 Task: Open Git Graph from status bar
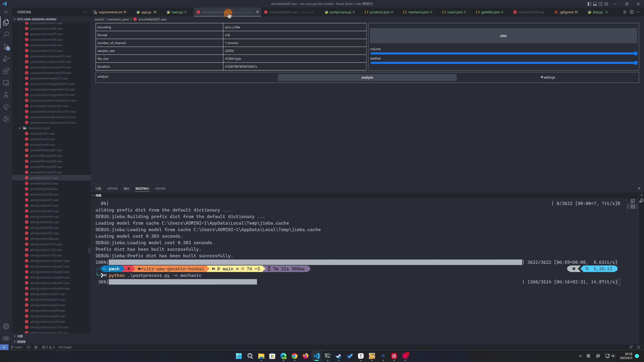65,347
